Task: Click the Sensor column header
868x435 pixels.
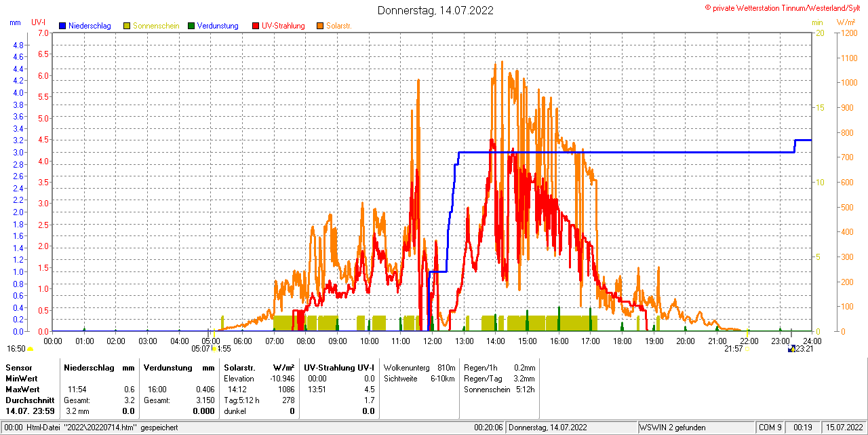Action: [x=19, y=367]
